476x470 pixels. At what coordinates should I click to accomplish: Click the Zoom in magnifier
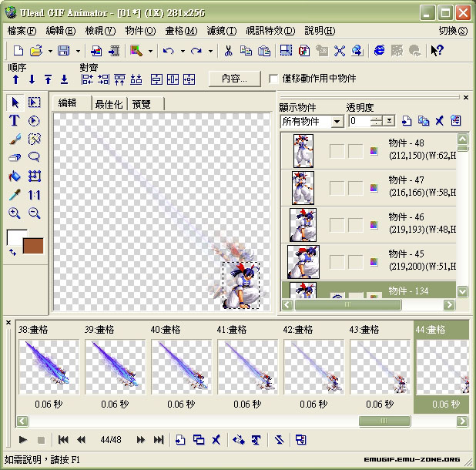click(x=15, y=213)
